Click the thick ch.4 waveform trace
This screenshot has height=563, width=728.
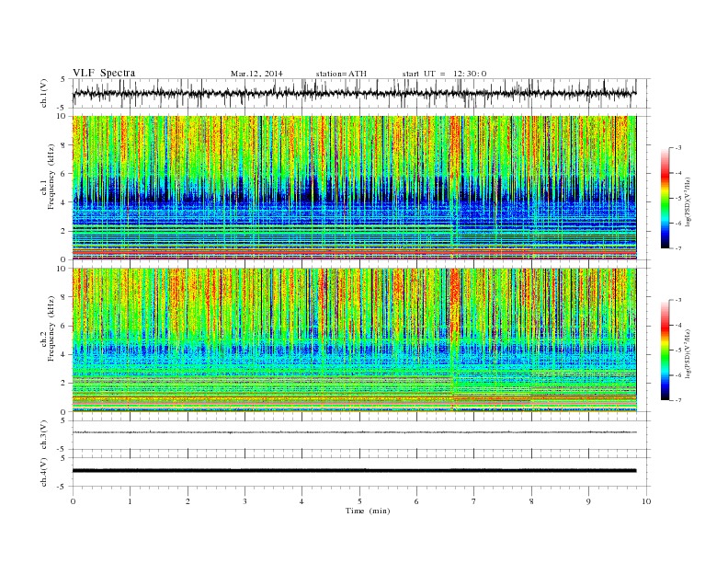click(x=354, y=471)
